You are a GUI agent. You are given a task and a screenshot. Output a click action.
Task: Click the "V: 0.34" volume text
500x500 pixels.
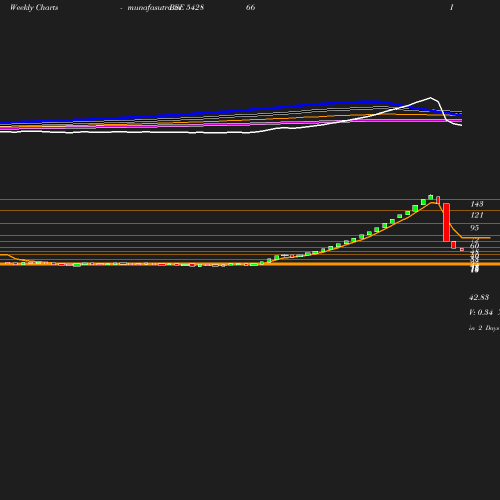coord(481,312)
